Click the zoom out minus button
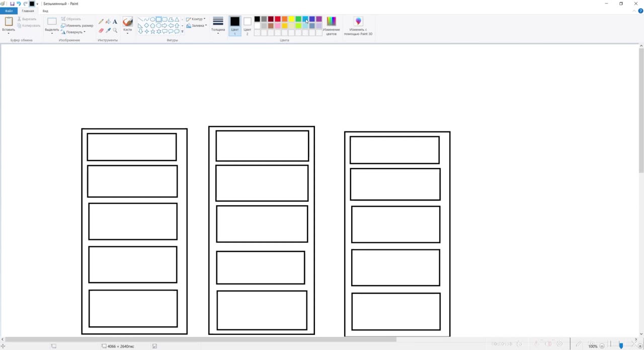 point(602,346)
